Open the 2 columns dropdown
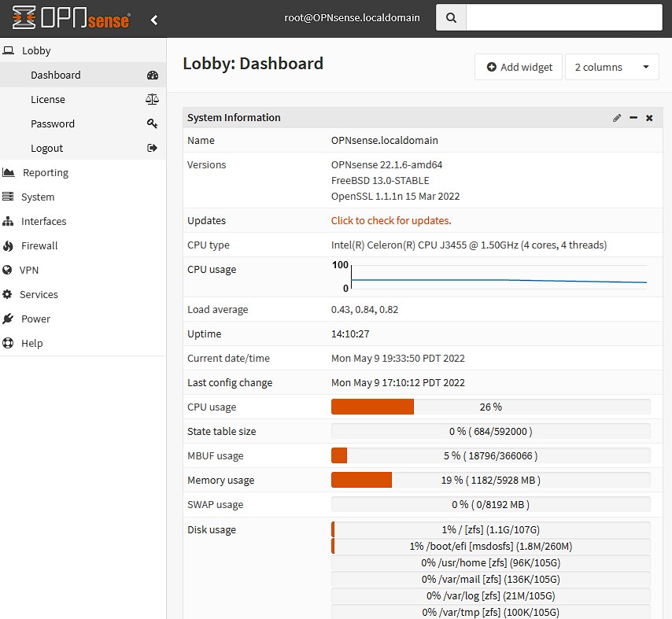Viewport: 672px width, 619px height. click(612, 67)
